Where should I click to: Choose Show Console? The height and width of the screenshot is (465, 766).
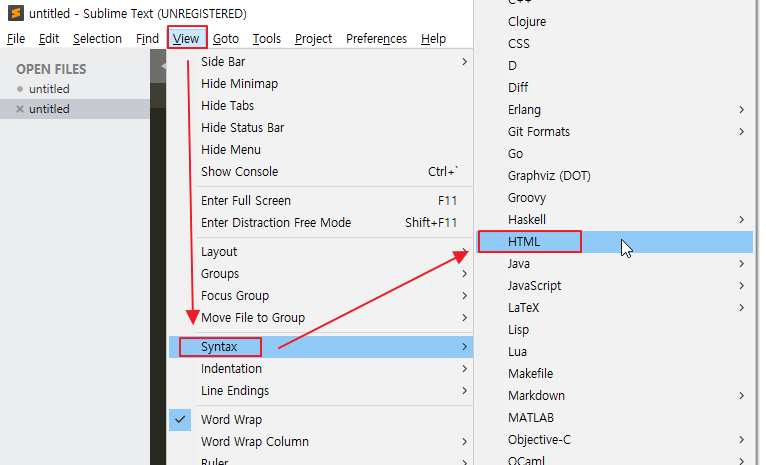tap(320, 171)
